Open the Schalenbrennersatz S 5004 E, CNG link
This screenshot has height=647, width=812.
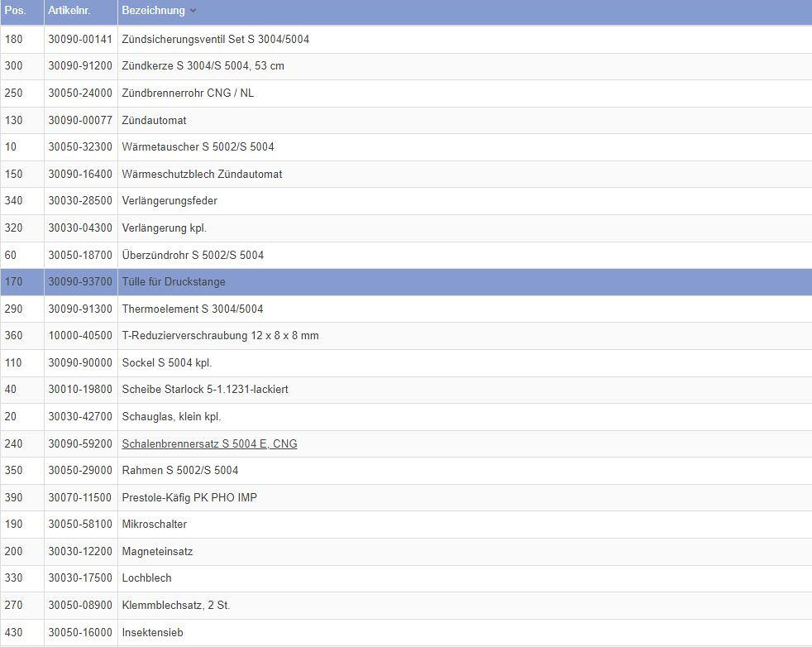point(209,443)
